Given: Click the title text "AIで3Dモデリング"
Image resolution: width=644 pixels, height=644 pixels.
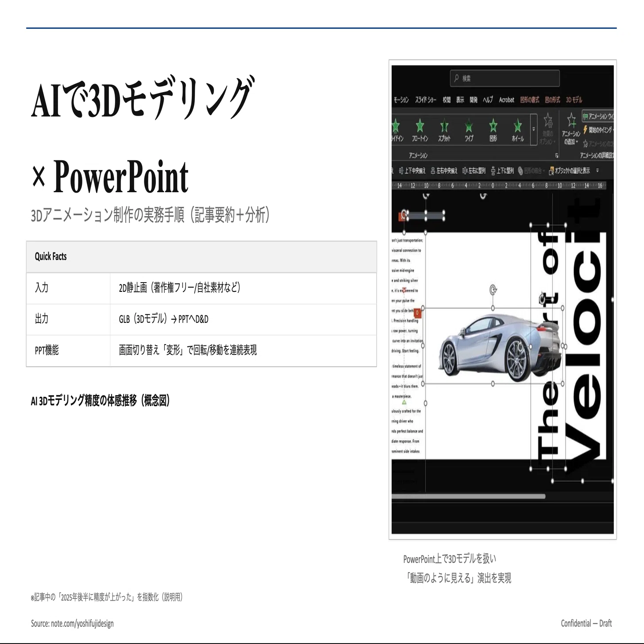Looking at the screenshot, I should coord(143,97).
